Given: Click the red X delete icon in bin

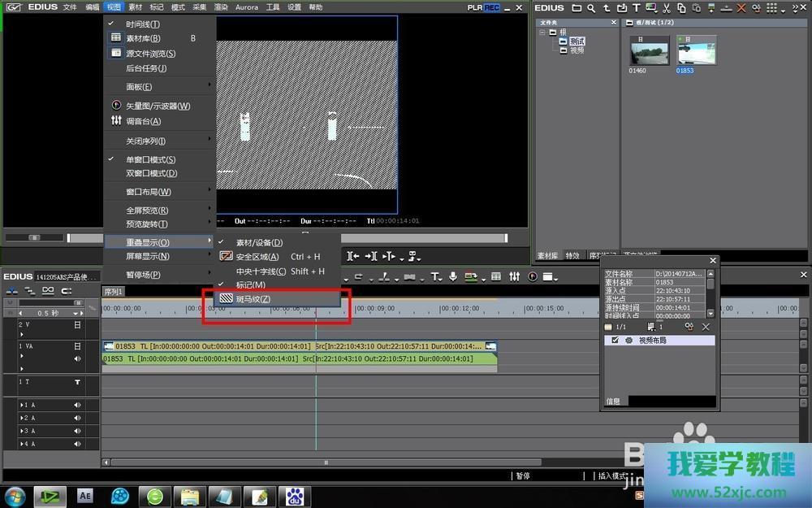Looking at the screenshot, I should 742,8.
